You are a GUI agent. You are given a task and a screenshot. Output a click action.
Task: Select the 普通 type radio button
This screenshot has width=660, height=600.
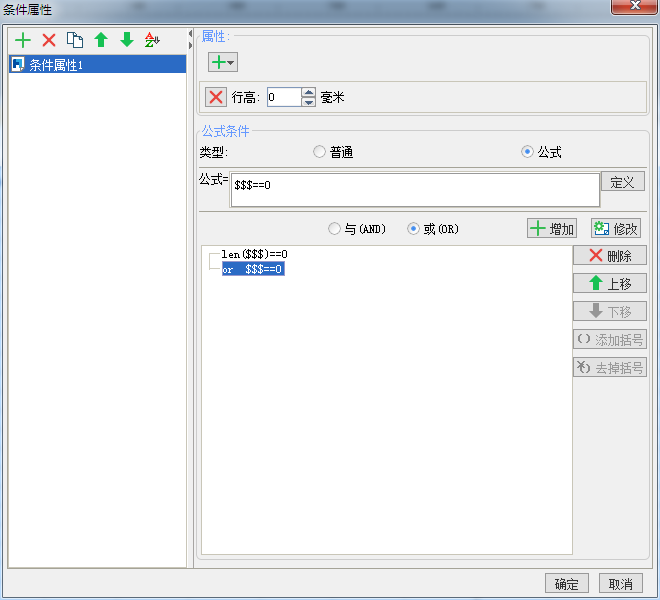319,152
